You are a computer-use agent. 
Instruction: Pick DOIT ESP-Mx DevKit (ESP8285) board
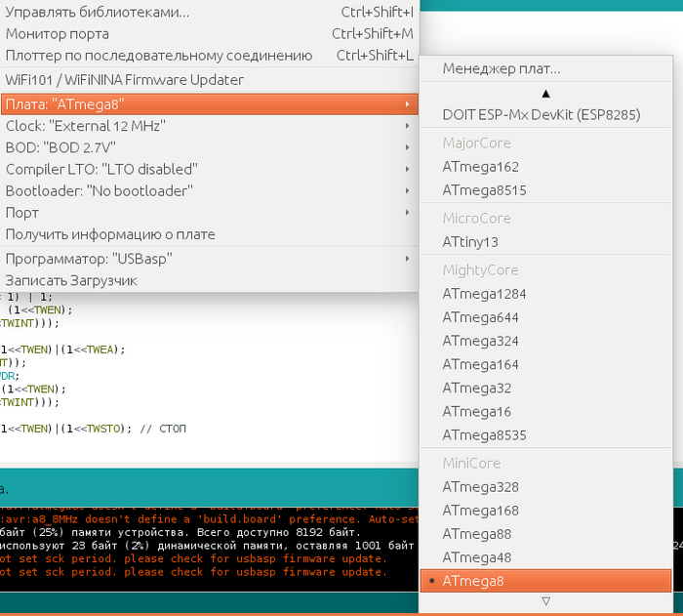coord(541,114)
